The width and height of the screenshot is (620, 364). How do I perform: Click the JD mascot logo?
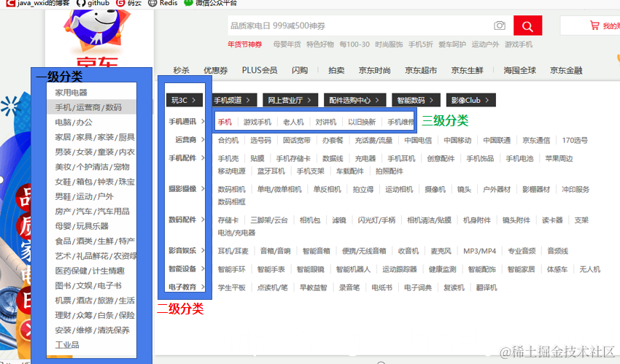click(97, 31)
